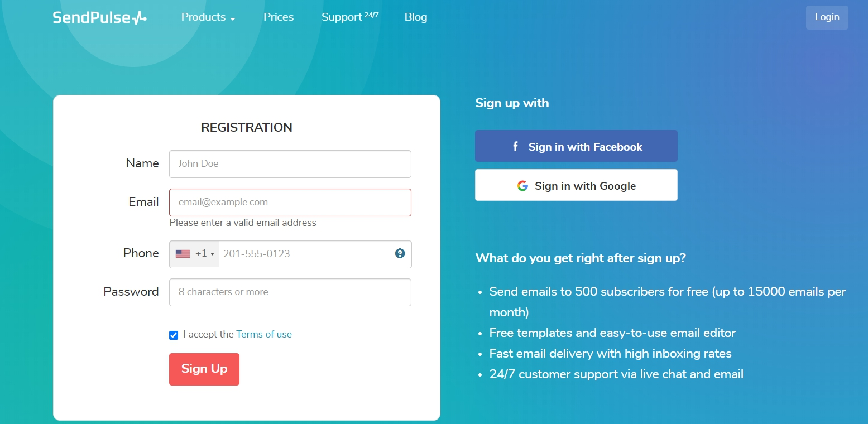Viewport: 868px width, 424px height.
Task: Click the pulse waveform icon in the logo
Action: coord(140,17)
